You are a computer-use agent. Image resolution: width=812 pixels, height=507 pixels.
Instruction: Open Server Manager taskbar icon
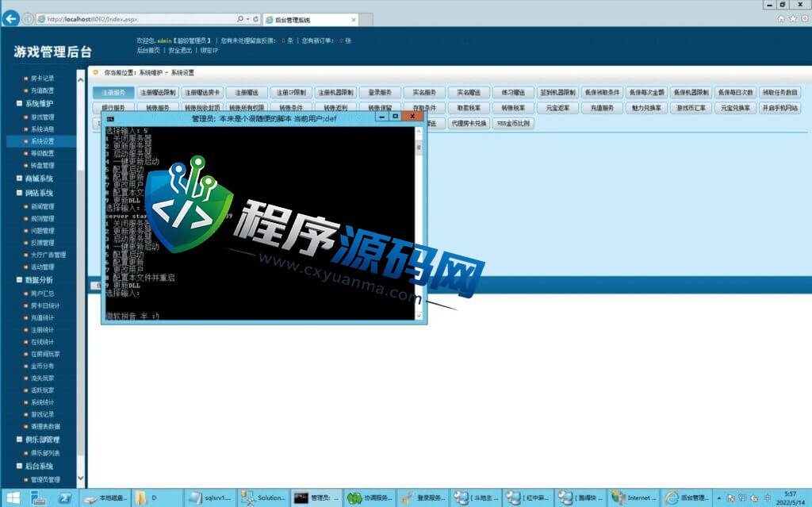[x=39, y=497]
